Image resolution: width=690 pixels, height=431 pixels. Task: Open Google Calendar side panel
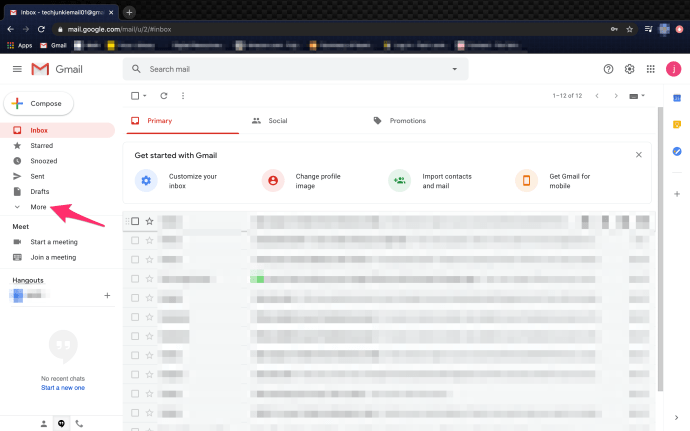(x=677, y=98)
